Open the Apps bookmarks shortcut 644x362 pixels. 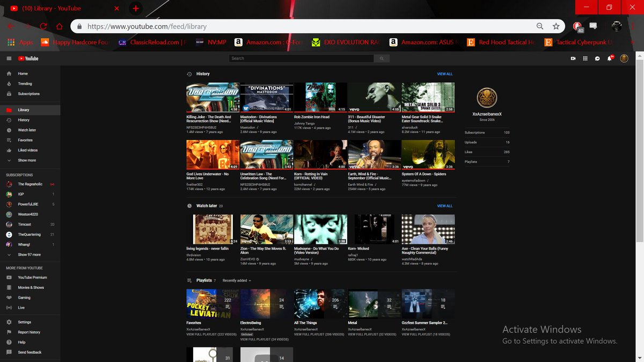coord(20,42)
